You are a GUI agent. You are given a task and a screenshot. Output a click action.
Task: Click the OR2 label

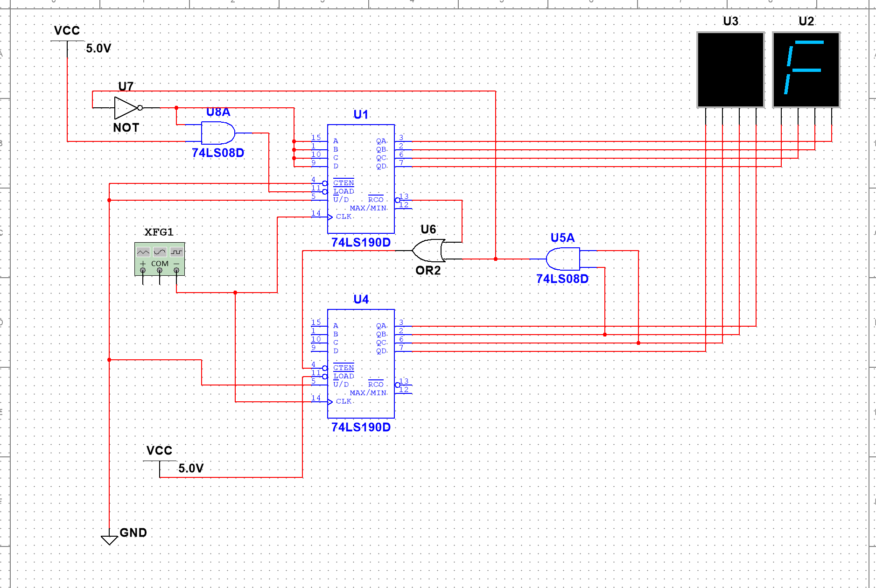(428, 270)
